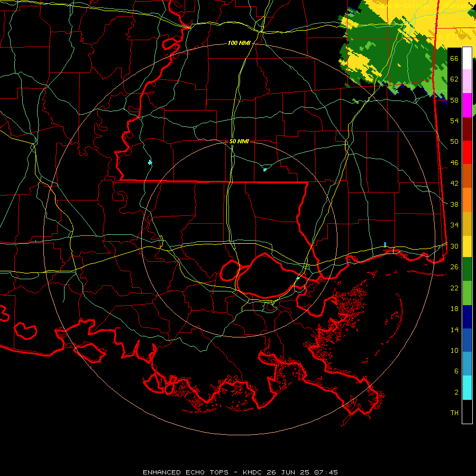Click the '50 NMI' range ring label
The image size is (476, 476).
point(239,141)
